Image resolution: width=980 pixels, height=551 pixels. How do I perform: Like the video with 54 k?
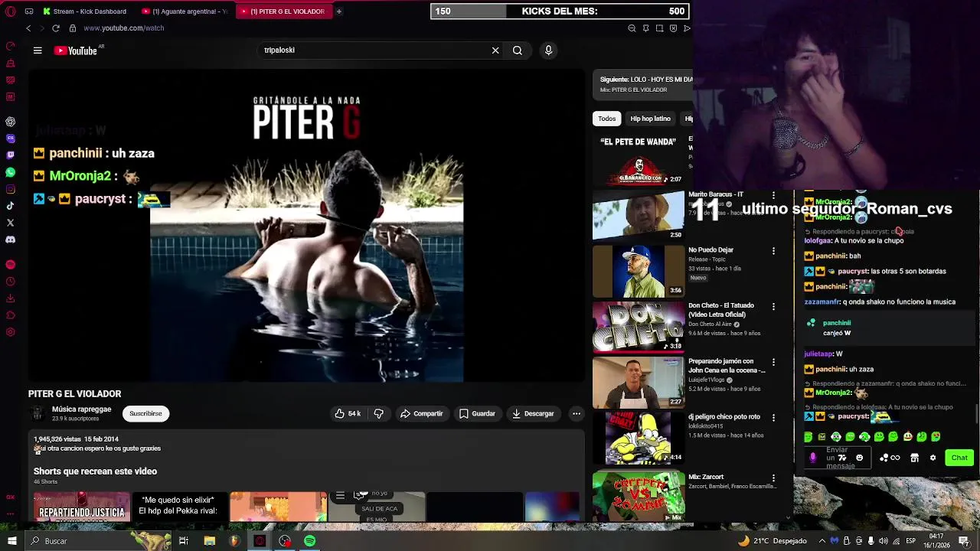click(x=348, y=414)
